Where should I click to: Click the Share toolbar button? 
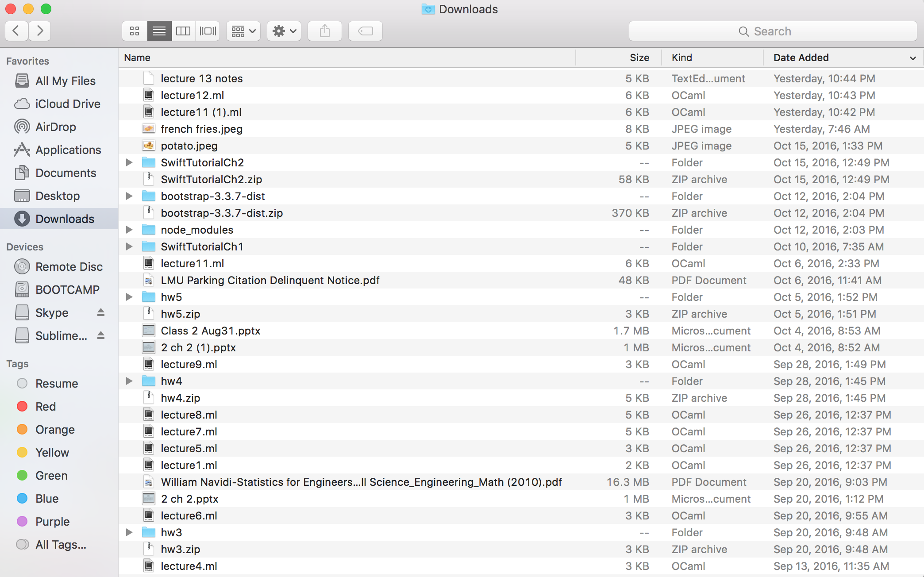(325, 31)
